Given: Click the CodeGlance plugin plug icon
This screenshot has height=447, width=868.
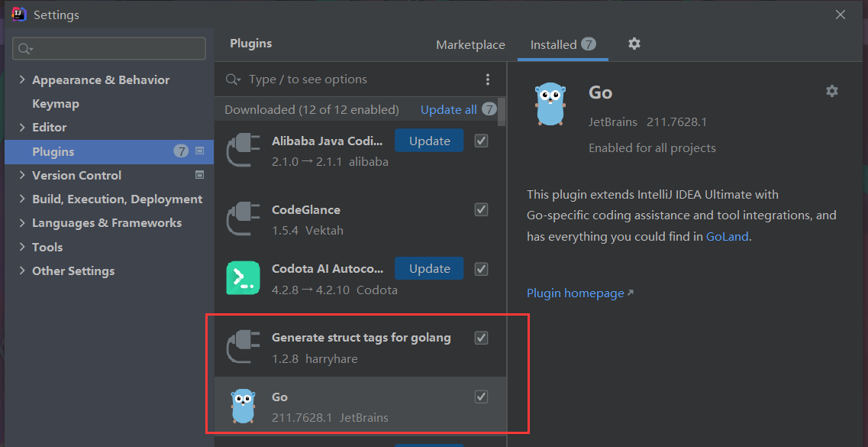Looking at the screenshot, I should pos(244,219).
